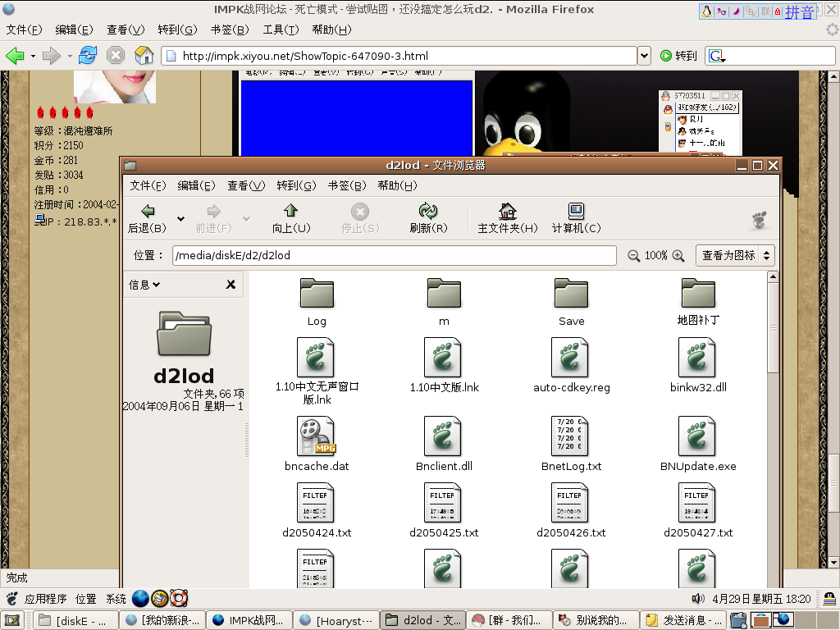The image size is (840, 630).
Task: Select file 1.10中文版.lnk
Action: coord(444,365)
